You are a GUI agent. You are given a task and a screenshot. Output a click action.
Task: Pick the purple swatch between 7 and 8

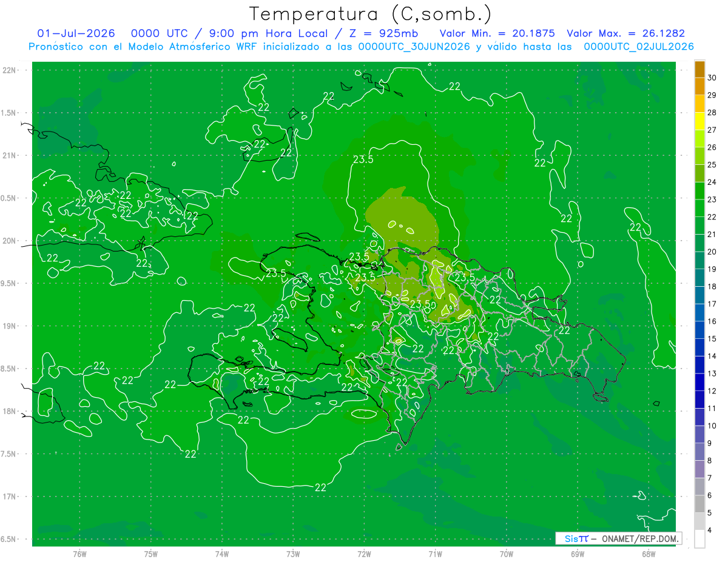tap(699, 469)
